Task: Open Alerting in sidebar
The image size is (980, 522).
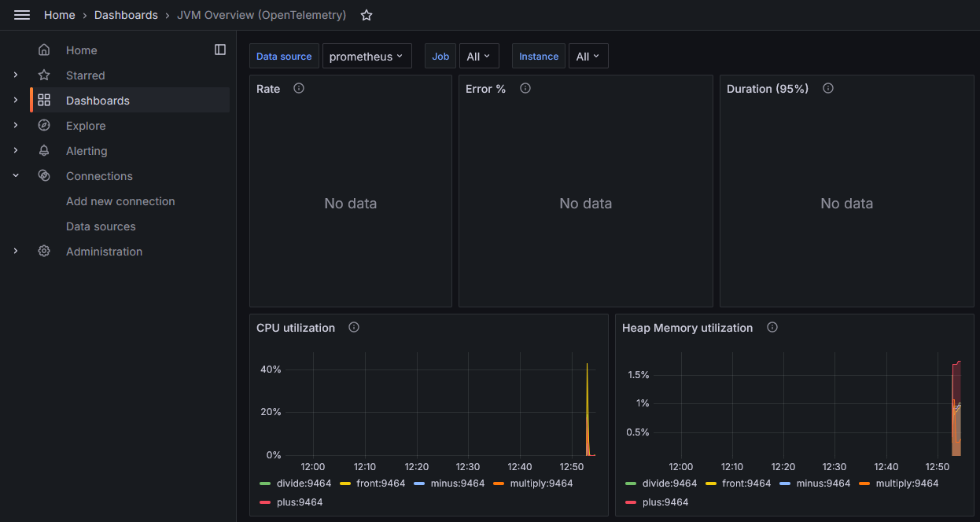Action: (x=87, y=151)
